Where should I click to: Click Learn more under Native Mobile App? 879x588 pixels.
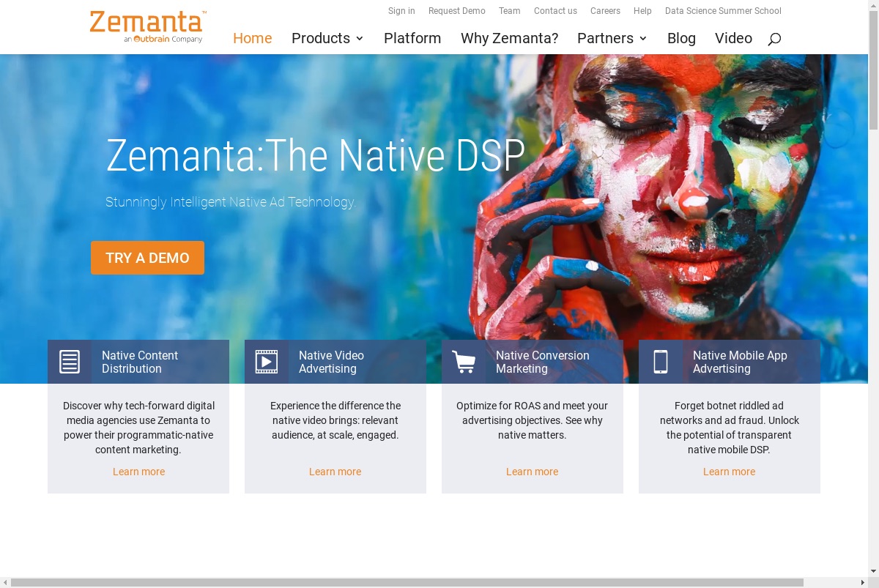[x=729, y=472]
